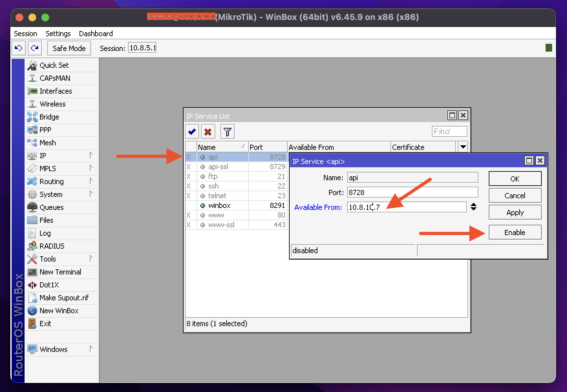Open Files list
The image size is (567, 392).
(x=61, y=220)
